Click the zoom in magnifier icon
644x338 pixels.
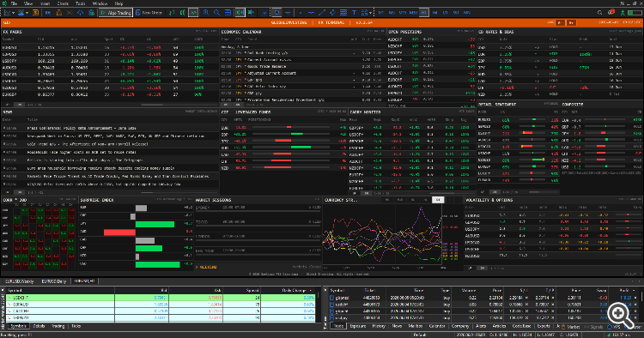tap(206, 13)
